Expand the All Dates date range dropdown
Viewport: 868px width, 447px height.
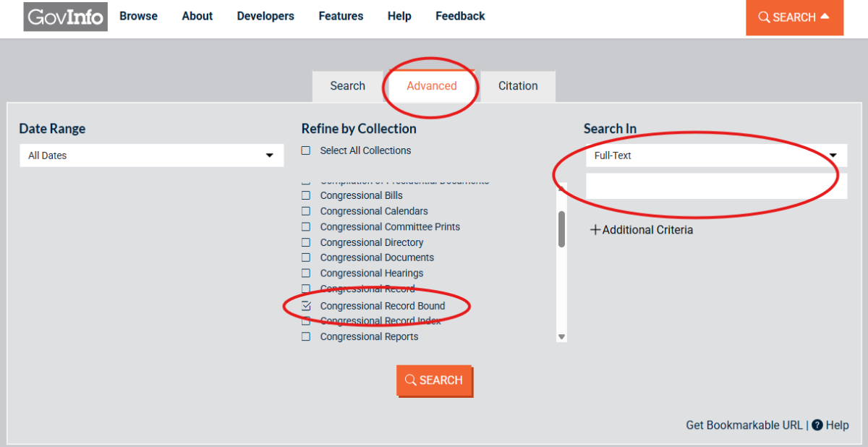pos(151,156)
